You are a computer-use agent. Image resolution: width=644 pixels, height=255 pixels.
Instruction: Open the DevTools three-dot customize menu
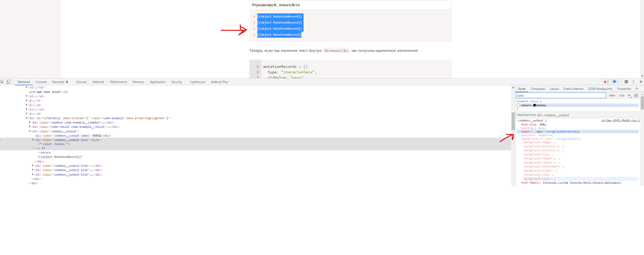tap(633, 82)
